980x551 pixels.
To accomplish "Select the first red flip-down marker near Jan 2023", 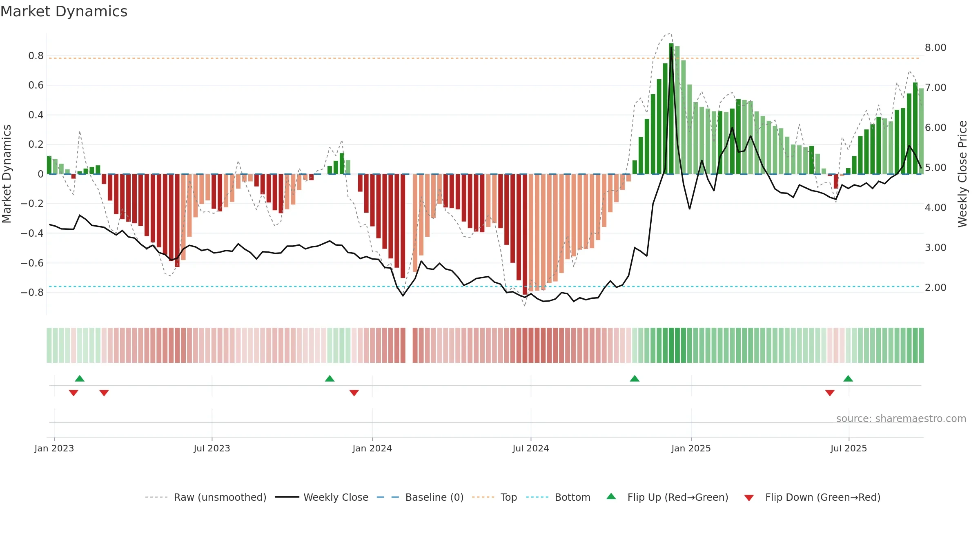I will [x=73, y=393].
